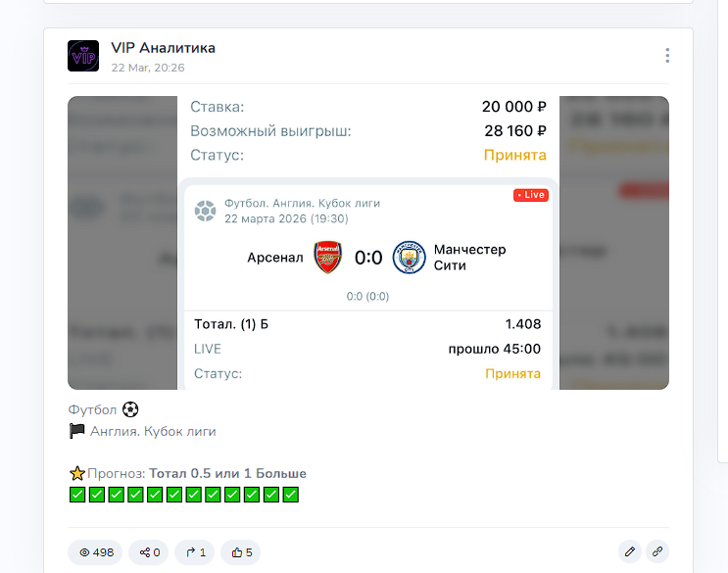This screenshot has width=728, height=573.
Task: Click the black flag next to Англия
Action: pos(77,431)
